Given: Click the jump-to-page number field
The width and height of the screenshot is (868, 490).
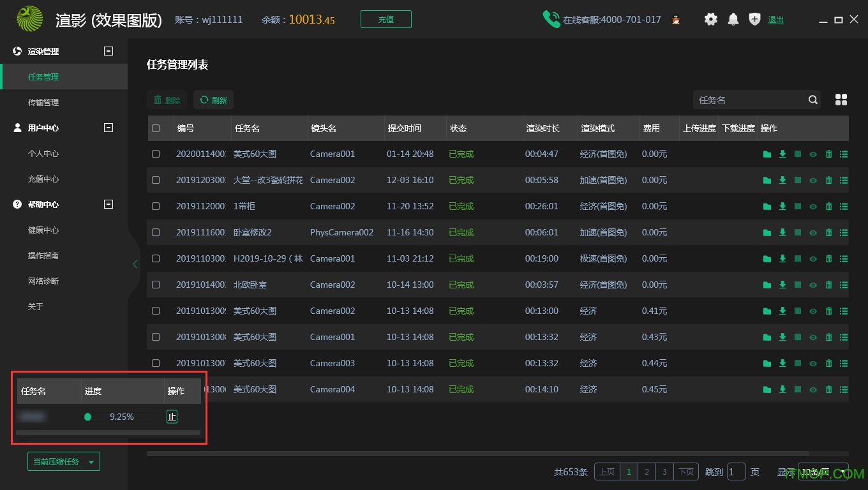Looking at the screenshot, I should click(x=737, y=472).
